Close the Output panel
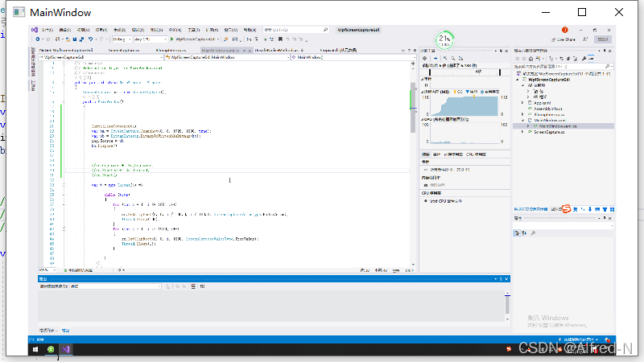The image size is (644, 362). 506,279
